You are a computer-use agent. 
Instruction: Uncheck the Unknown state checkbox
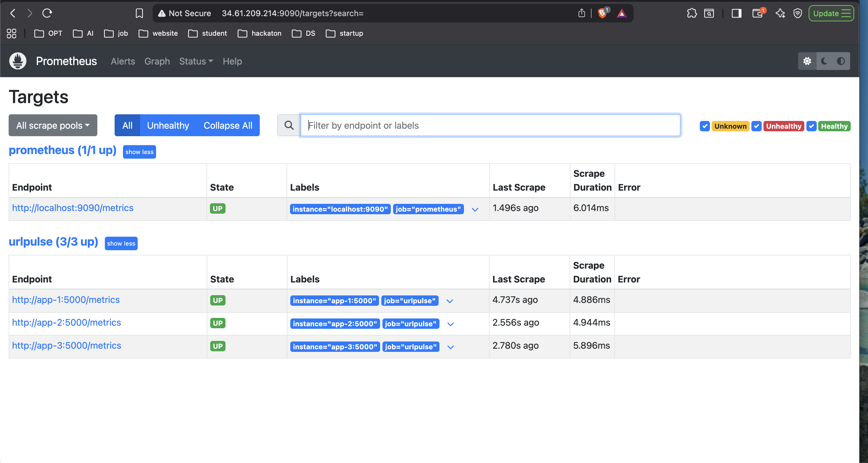(705, 126)
